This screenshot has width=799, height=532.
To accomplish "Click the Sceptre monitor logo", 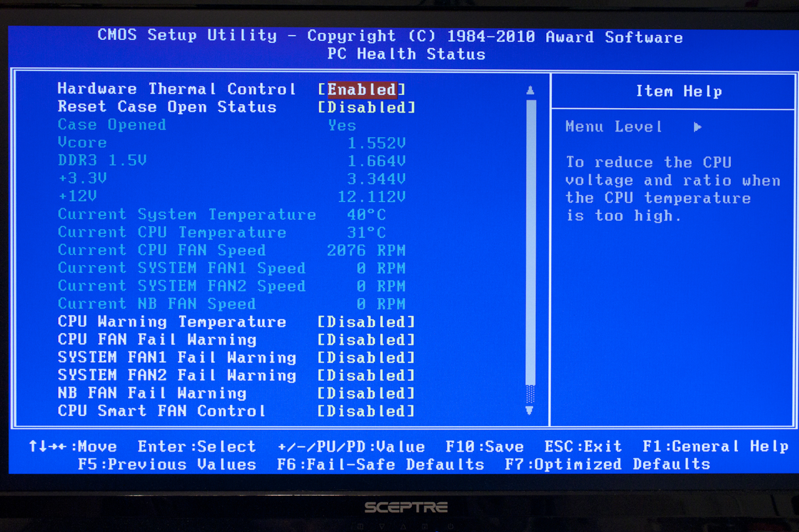I will tap(406, 507).
